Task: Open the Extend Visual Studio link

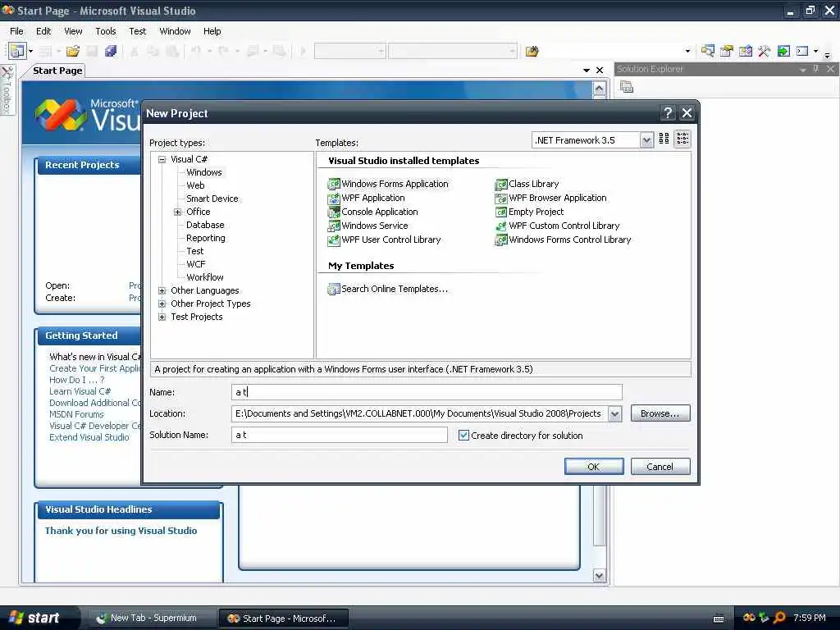Action: coord(89,438)
